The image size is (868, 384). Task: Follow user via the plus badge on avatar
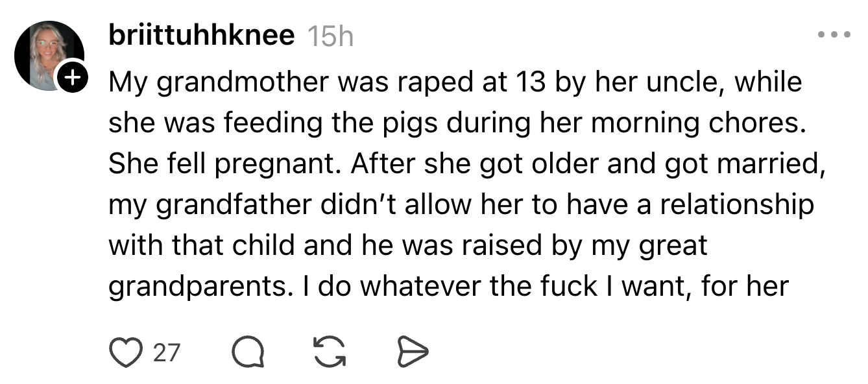click(x=71, y=78)
